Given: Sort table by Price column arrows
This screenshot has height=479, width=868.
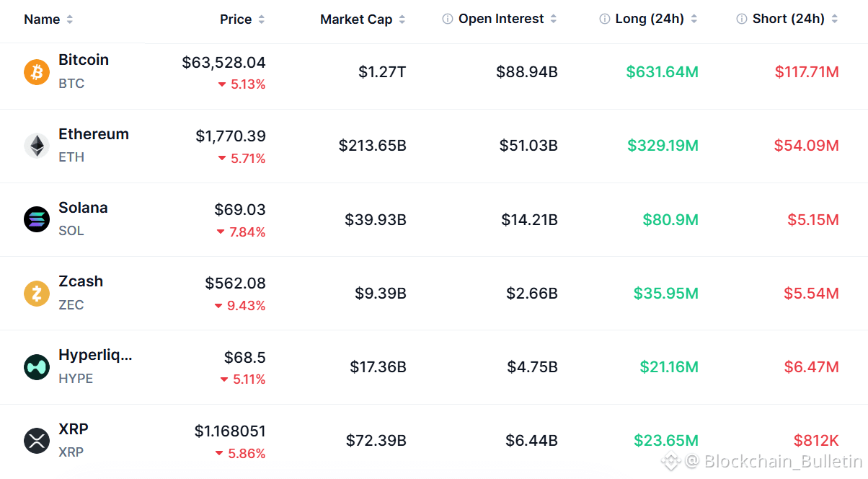Looking at the screenshot, I should coord(261,19).
